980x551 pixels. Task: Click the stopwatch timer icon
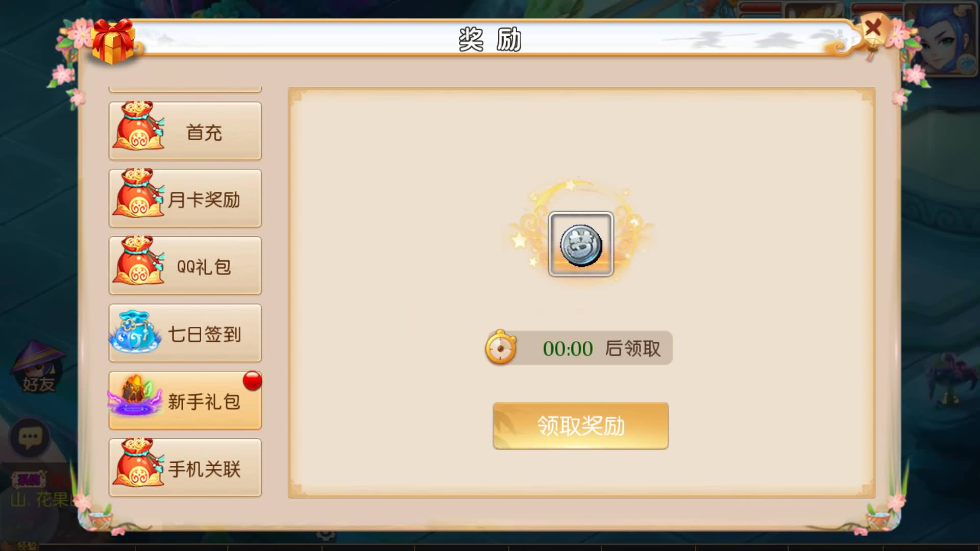tap(501, 347)
